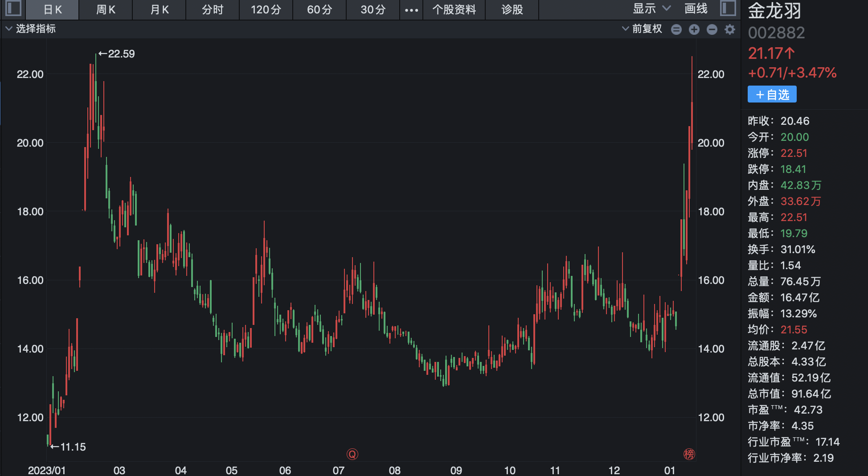Click the red 榜 marker icon
Viewport: 868px width, 476px height.
tap(689, 454)
